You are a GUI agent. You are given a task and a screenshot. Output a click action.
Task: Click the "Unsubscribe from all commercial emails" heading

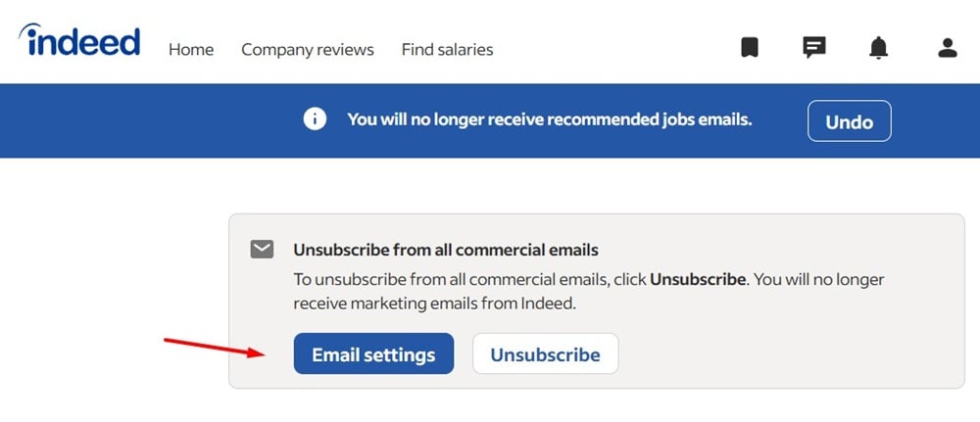tap(446, 250)
